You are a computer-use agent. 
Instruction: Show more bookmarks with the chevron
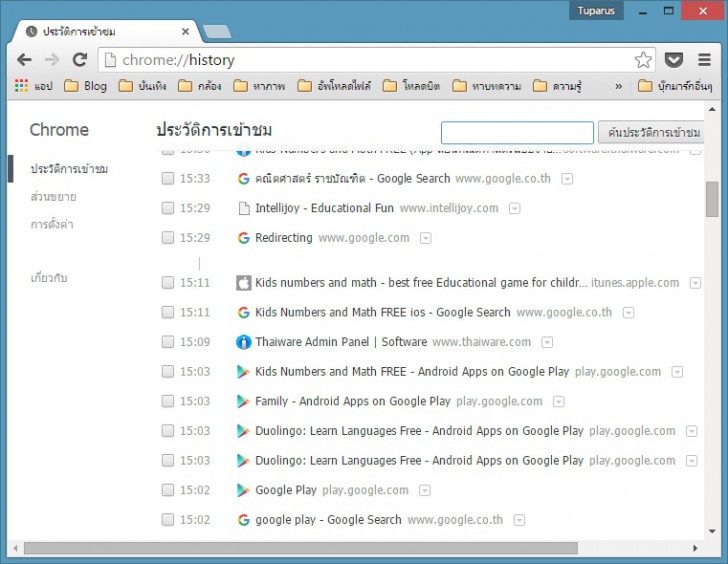click(618, 86)
